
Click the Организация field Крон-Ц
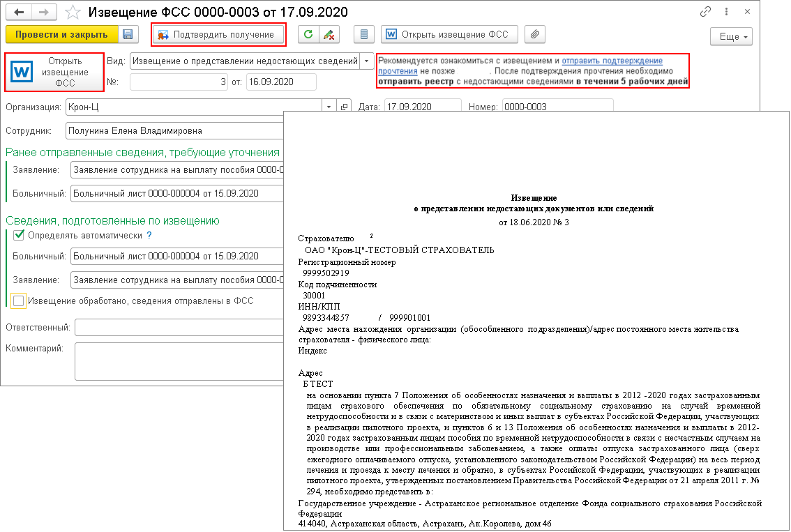[194, 107]
